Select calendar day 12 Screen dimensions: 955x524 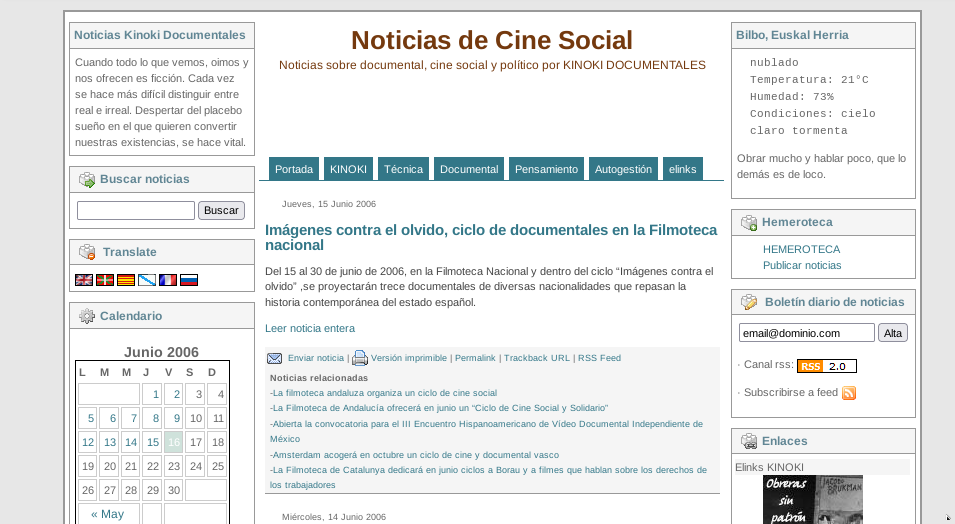coord(88,442)
